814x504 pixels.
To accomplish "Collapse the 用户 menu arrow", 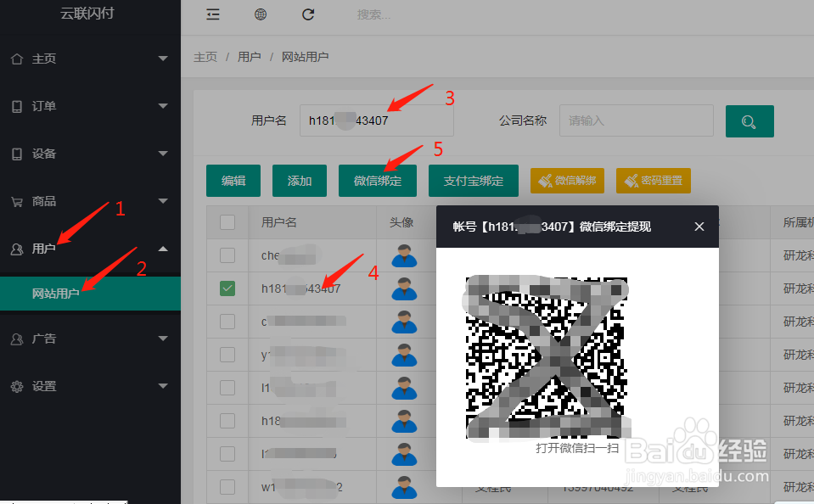I will click(163, 249).
